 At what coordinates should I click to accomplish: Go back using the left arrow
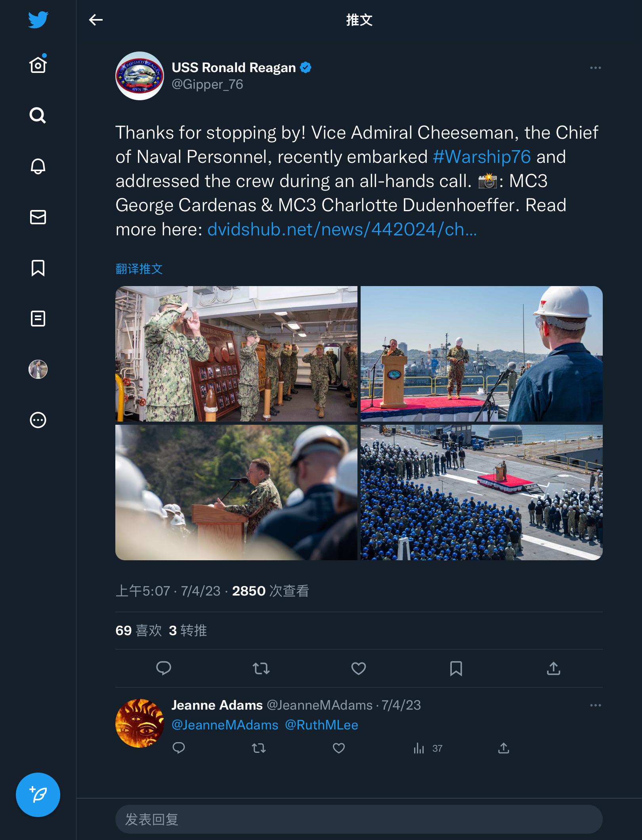click(x=96, y=20)
